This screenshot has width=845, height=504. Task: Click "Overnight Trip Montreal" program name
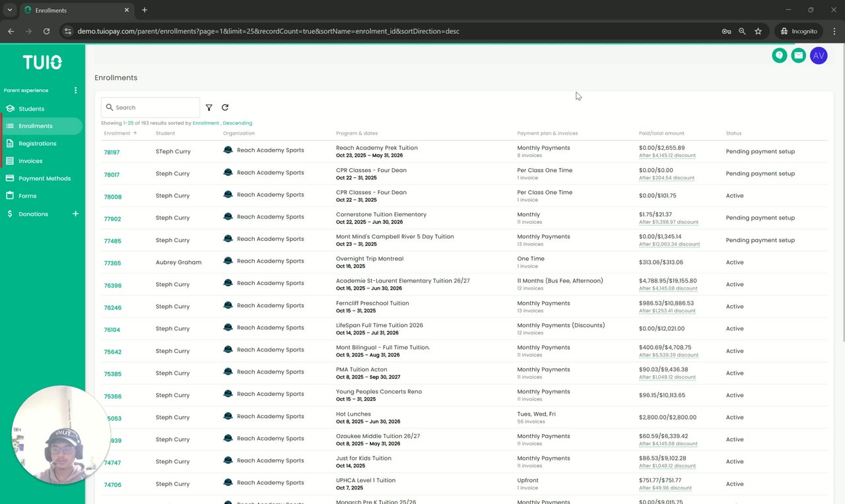[x=370, y=259]
